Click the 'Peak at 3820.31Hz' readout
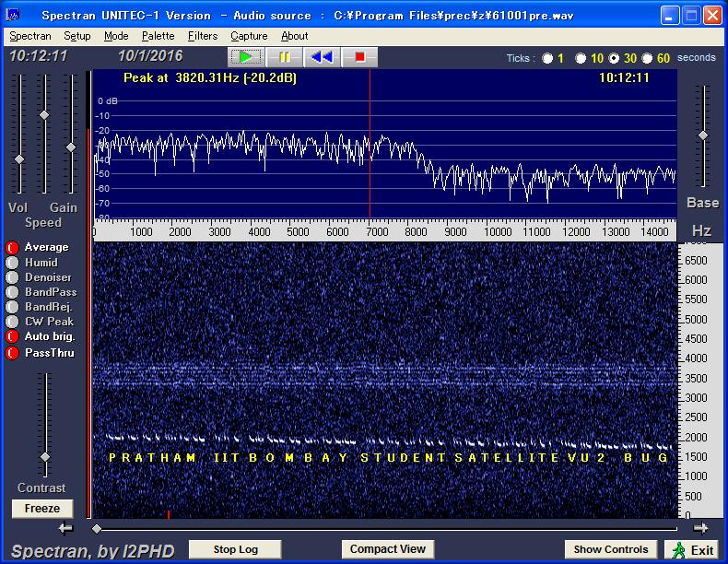The image size is (728, 564). click(210, 78)
